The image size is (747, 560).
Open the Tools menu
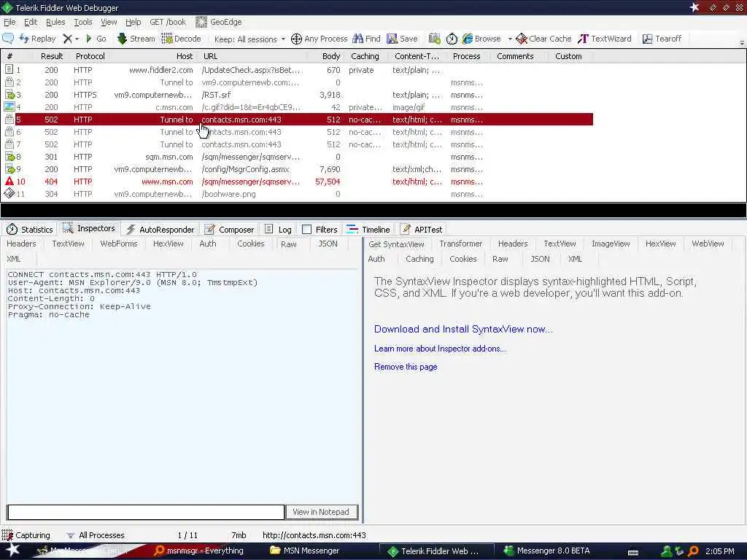click(x=83, y=22)
